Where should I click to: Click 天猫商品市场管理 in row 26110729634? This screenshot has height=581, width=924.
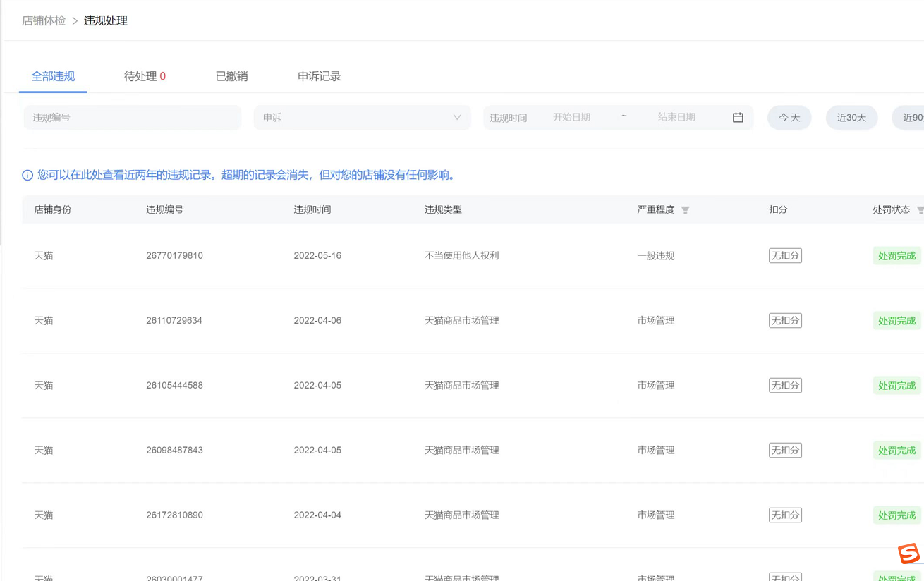pyautogui.click(x=462, y=321)
